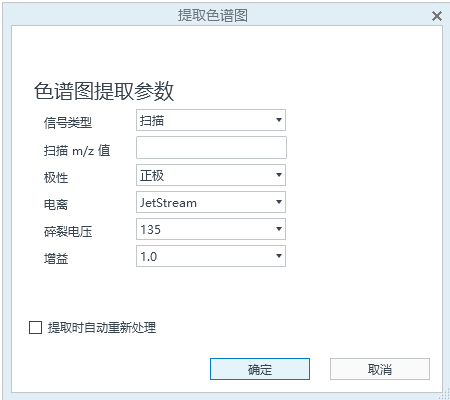450x400 pixels.
Task: Close the 提取色谱图 dialog with X
Action: coord(437,16)
